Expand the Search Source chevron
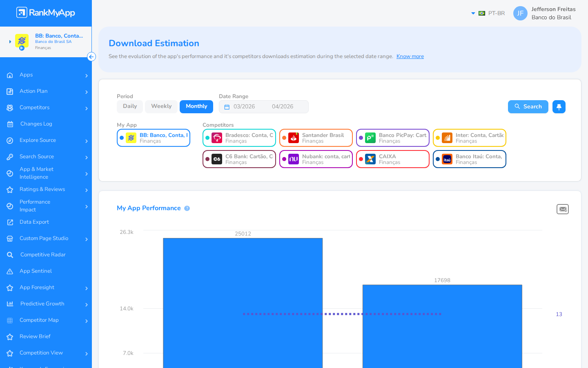 pyautogui.click(x=87, y=157)
